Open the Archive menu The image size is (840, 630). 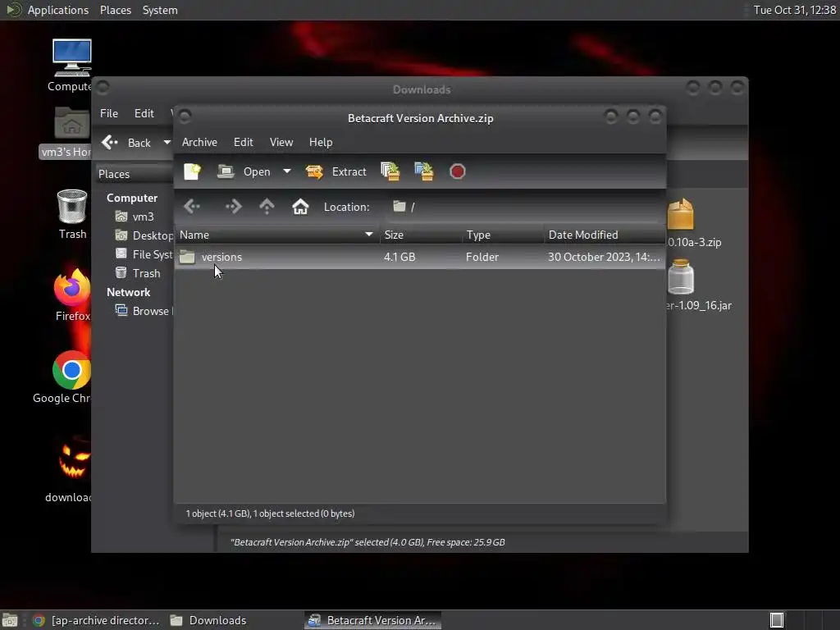[199, 142]
